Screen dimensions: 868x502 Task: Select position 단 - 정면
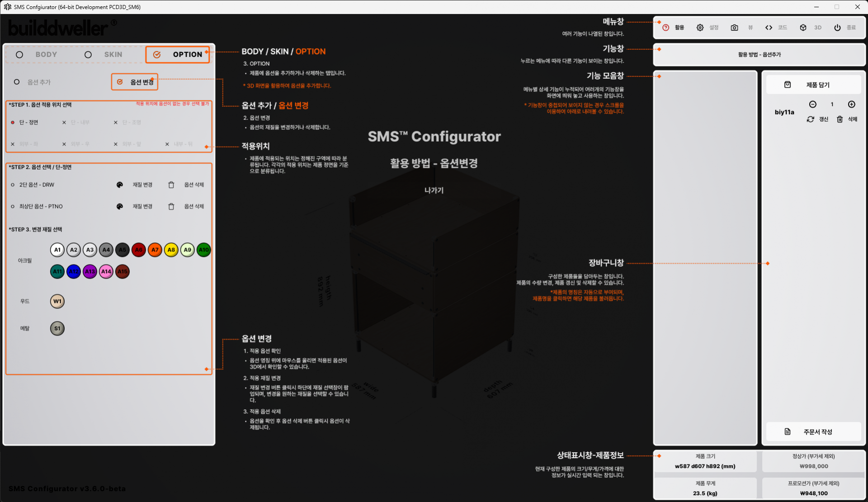click(x=24, y=123)
